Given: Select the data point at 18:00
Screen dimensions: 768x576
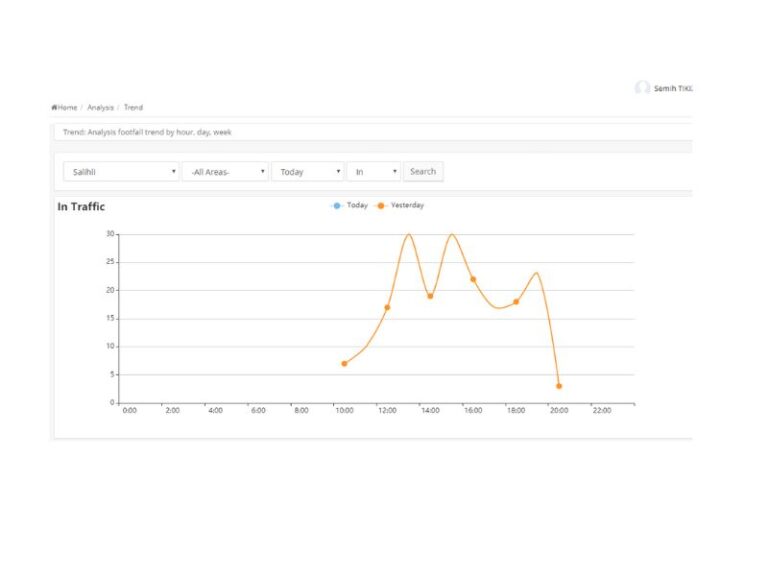Looking at the screenshot, I should [516, 301].
